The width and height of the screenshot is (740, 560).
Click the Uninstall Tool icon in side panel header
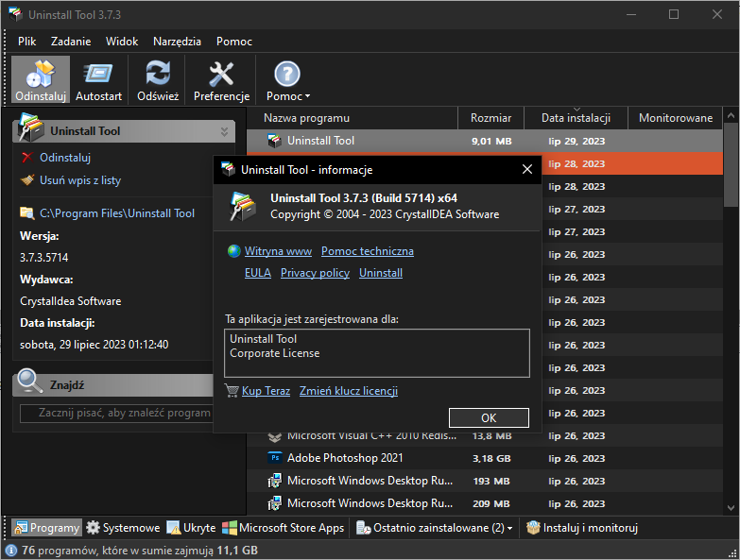point(30,127)
